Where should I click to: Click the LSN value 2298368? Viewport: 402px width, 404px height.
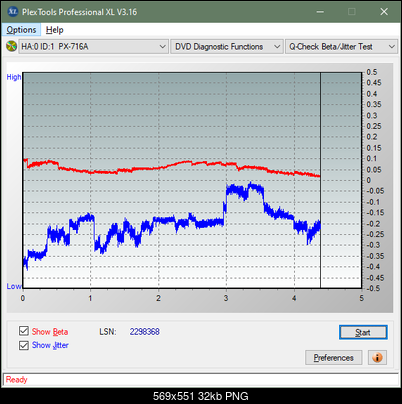click(145, 332)
